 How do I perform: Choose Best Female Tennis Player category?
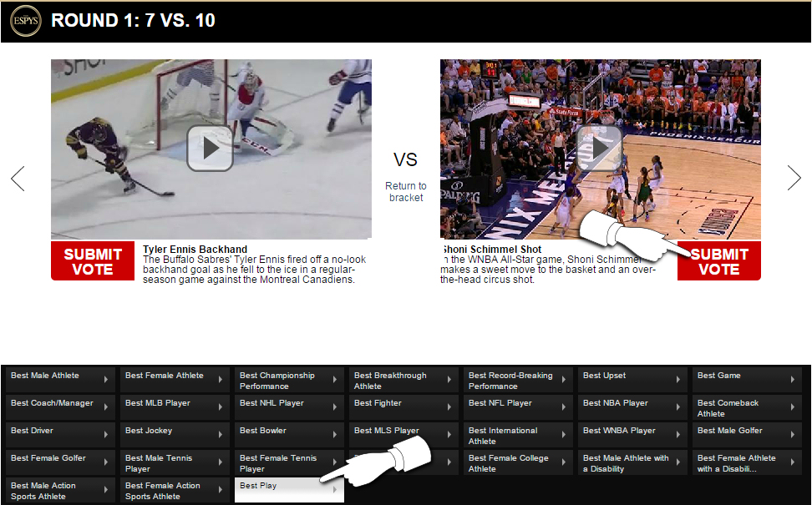tap(289, 462)
